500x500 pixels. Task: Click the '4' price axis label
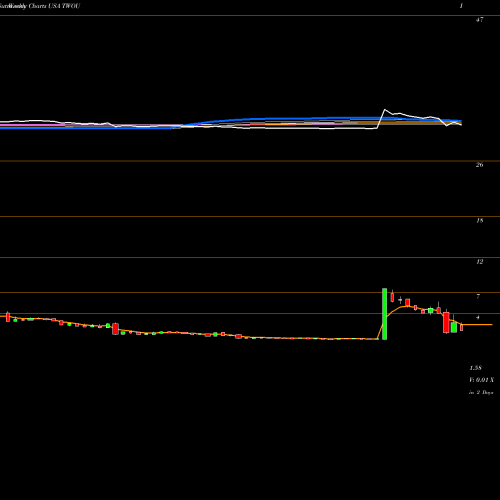[x=478, y=318]
